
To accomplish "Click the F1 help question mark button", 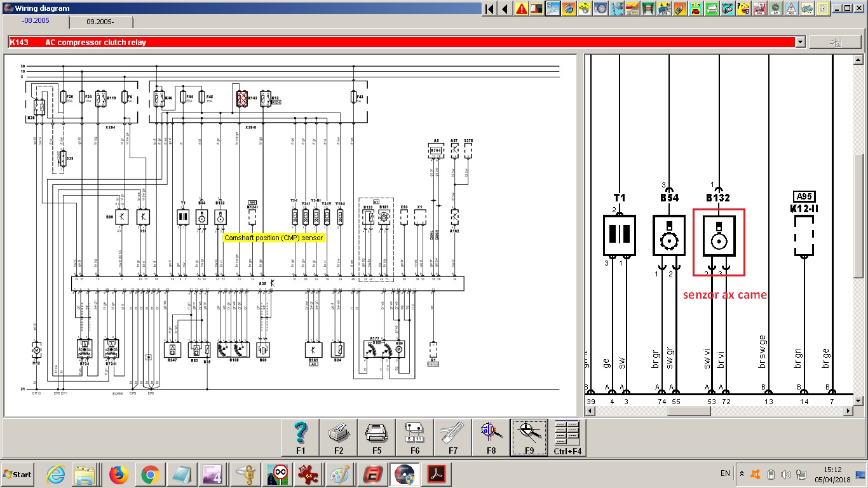I will point(301,438).
